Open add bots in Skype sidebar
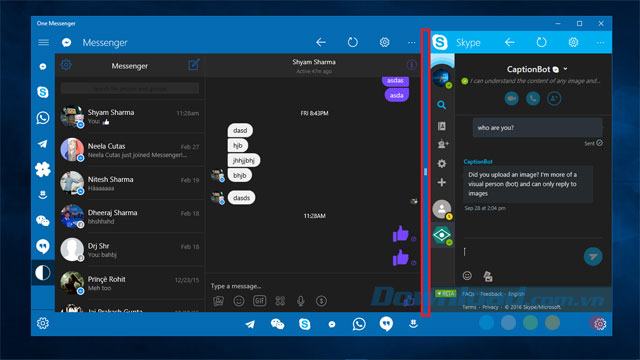 442,144
